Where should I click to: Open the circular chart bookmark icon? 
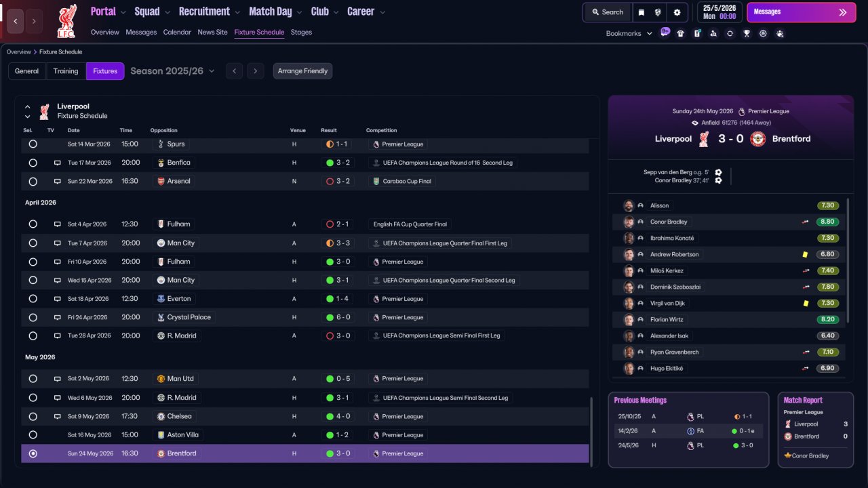pos(763,33)
